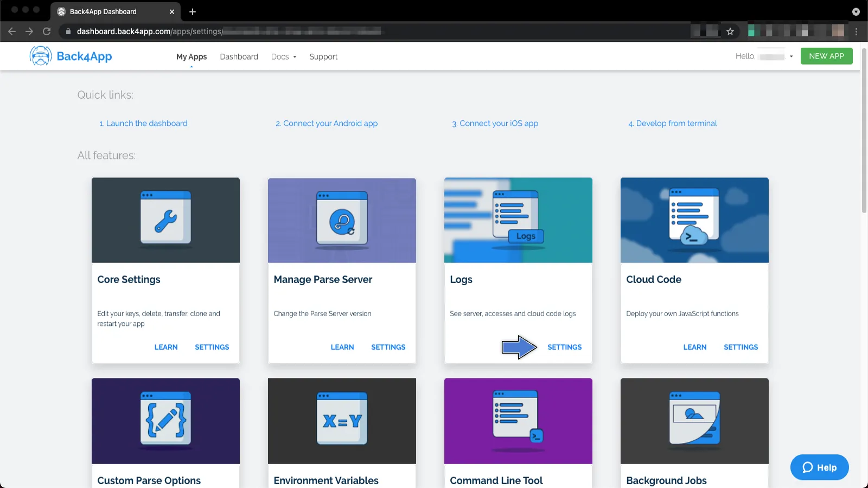868x488 pixels.
Task: Open Develop from terminal link
Action: click(673, 123)
